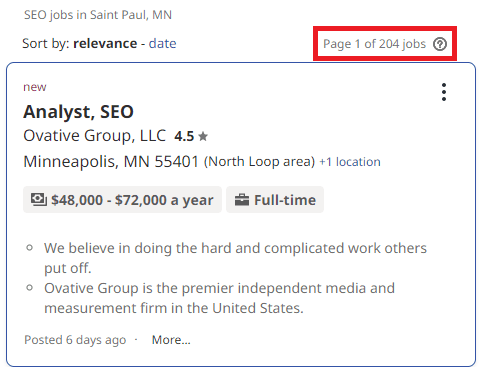Click the 4.5 star rating

tap(191, 136)
